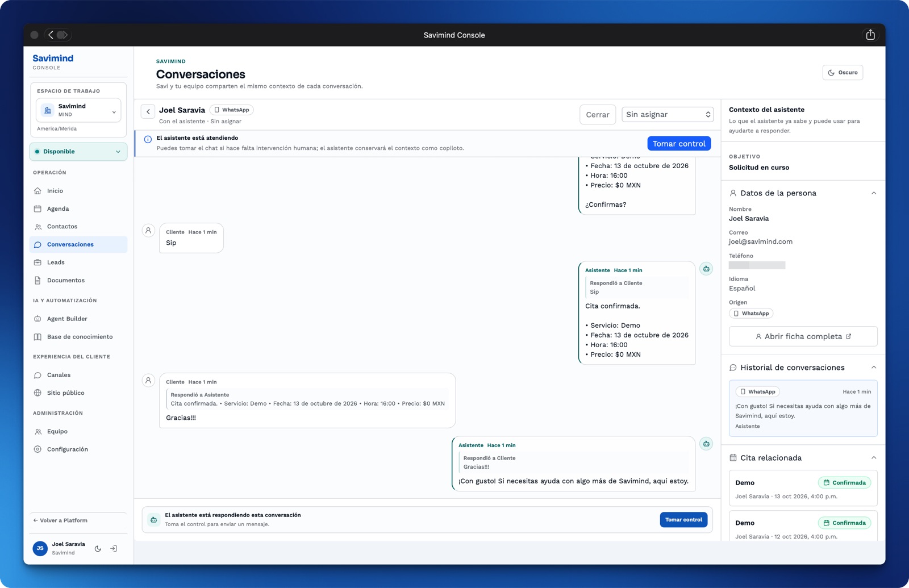Image resolution: width=909 pixels, height=588 pixels.
Task: Click Tomar control in the top banner
Action: [x=679, y=144]
